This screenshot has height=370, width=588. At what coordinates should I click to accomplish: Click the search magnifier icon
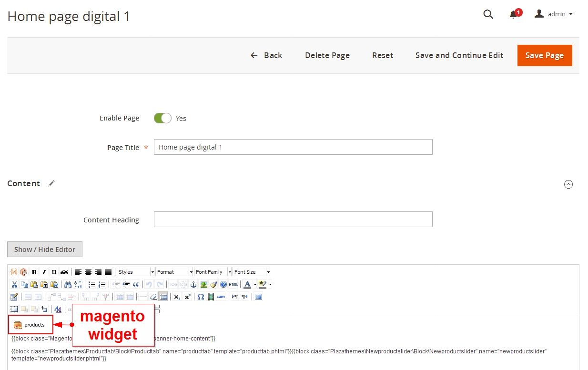tap(488, 14)
